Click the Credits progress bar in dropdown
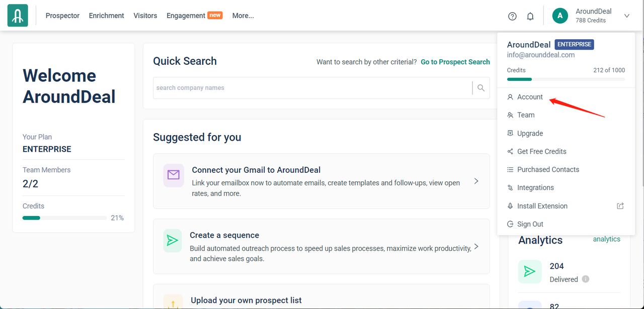The height and width of the screenshot is (309, 644). (x=566, y=79)
